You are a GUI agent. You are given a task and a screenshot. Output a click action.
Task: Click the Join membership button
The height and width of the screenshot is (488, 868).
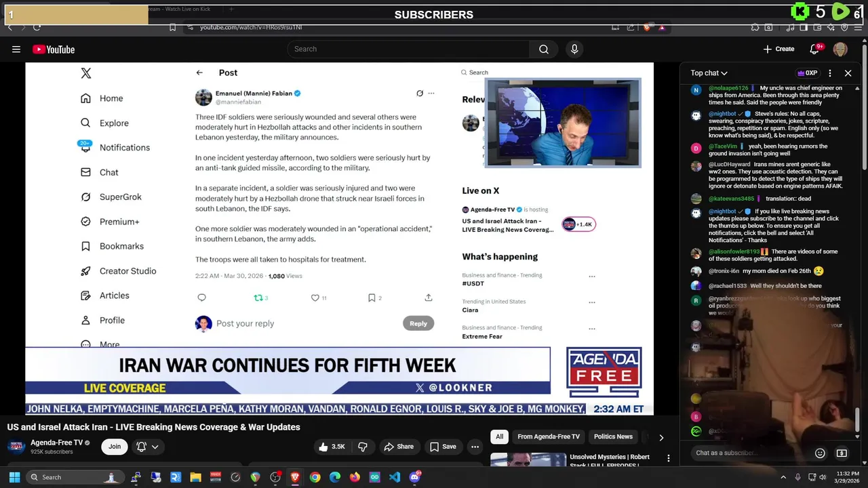coord(115,446)
